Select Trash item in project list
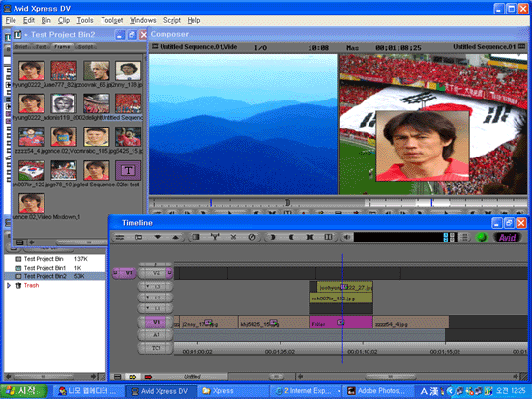 [x=31, y=285]
